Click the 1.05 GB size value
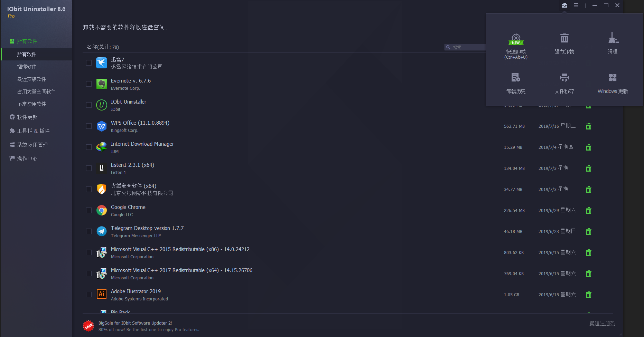644x337 pixels. [x=512, y=295]
